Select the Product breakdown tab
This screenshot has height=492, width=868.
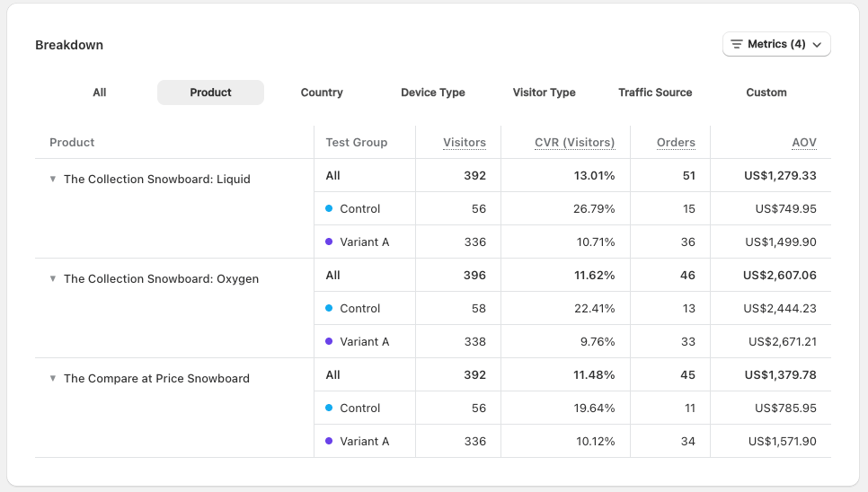pyautogui.click(x=210, y=92)
